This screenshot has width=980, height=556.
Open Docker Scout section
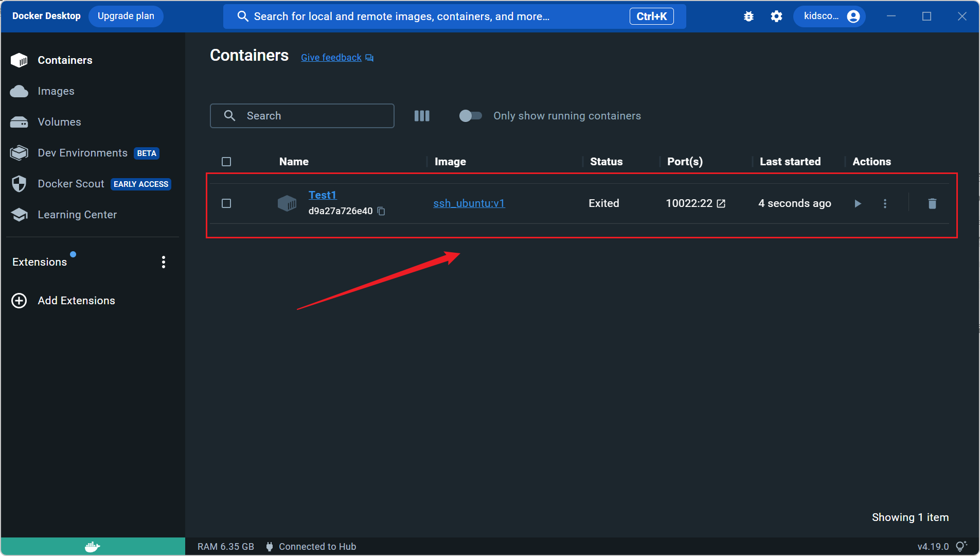coord(93,184)
